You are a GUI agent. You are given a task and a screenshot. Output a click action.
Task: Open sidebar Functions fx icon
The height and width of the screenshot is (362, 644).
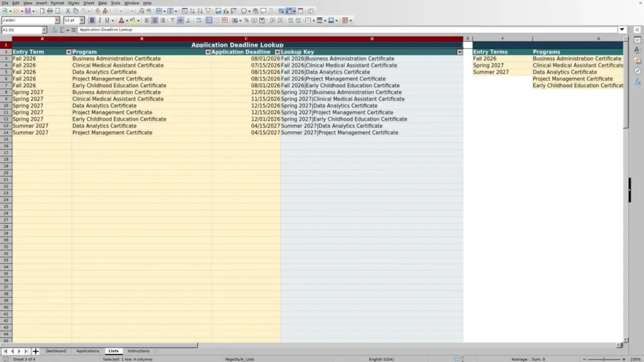pyautogui.click(x=638, y=82)
